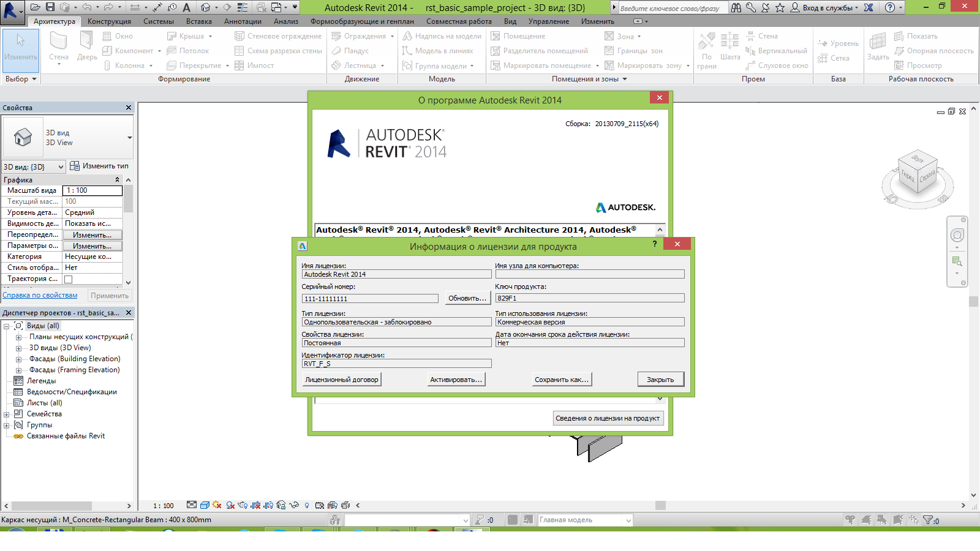Viewport: 980px width, 551px height.
Task: Open the Справка по свойствам link
Action: 40,295
